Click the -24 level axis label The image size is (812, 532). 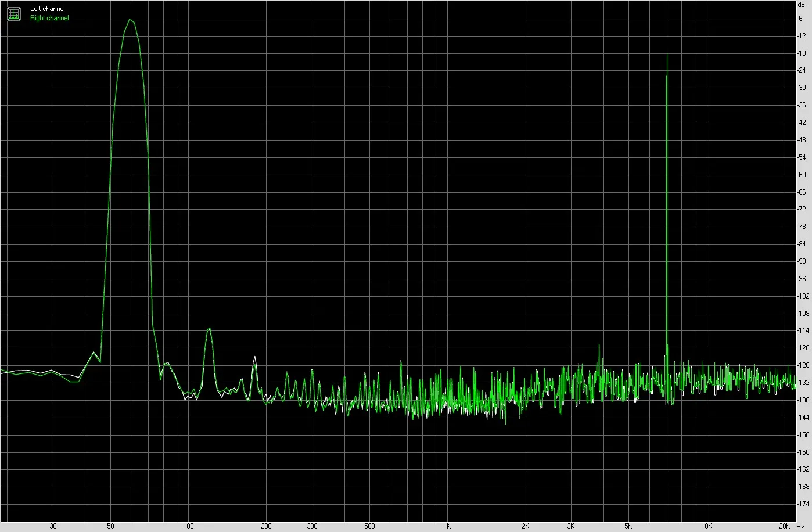(x=802, y=71)
